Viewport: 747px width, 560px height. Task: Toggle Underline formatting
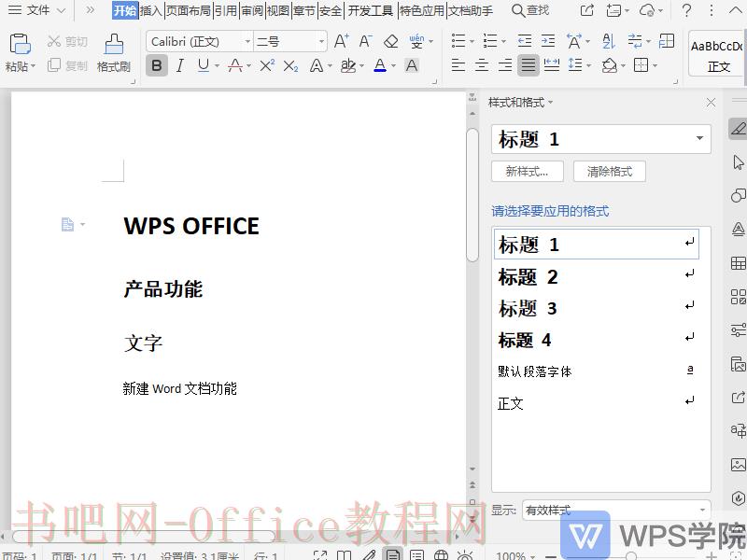pos(203,65)
